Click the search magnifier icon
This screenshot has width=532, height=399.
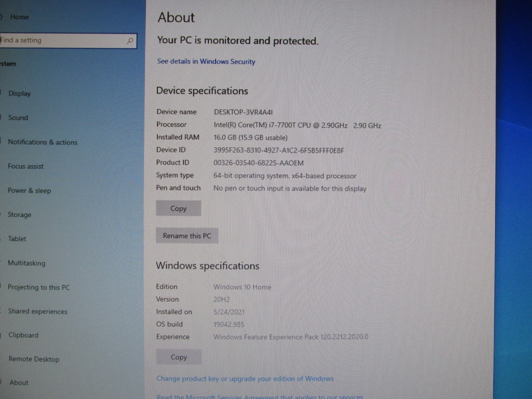(x=130, y=41)
